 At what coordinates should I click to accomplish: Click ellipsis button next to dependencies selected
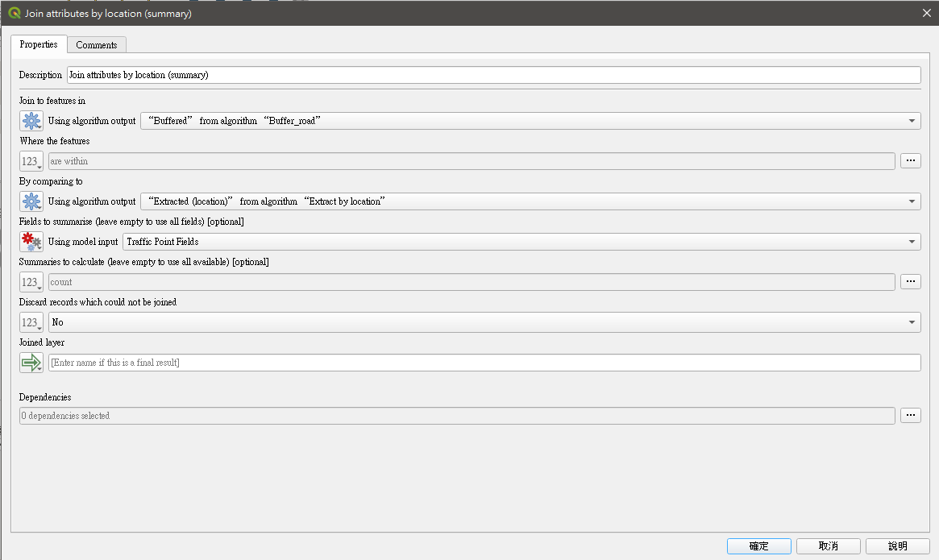(x=910, y=416)
